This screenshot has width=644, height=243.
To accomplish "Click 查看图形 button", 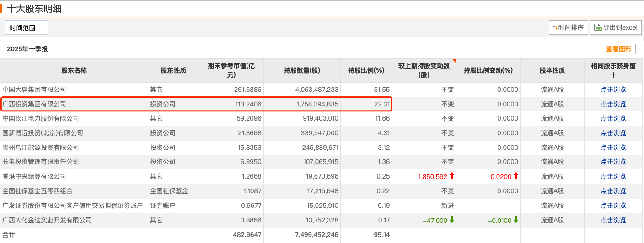I will coord(618,49).
